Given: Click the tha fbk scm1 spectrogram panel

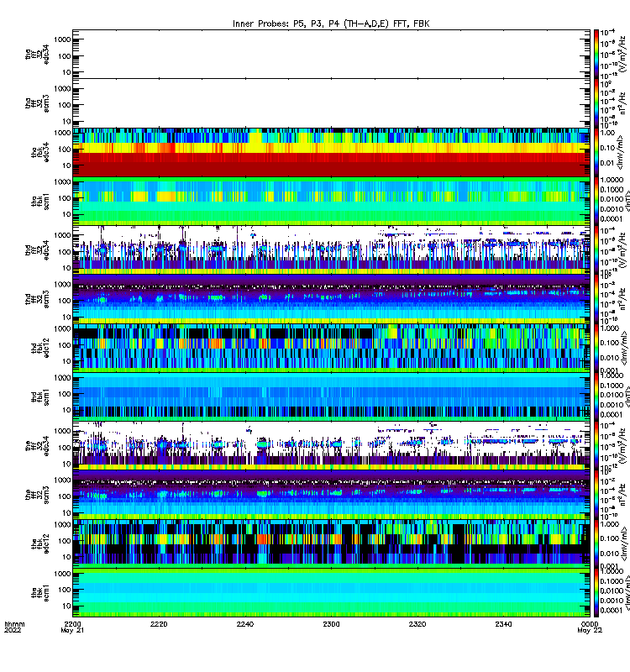Looking at the screenshot, I should (331, 201).
